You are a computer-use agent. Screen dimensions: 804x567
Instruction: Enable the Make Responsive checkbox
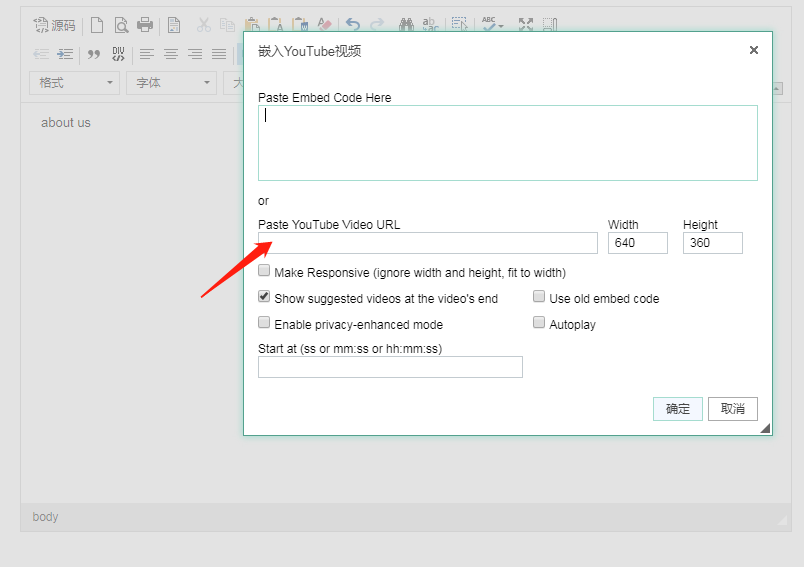[x=264, y=271]
